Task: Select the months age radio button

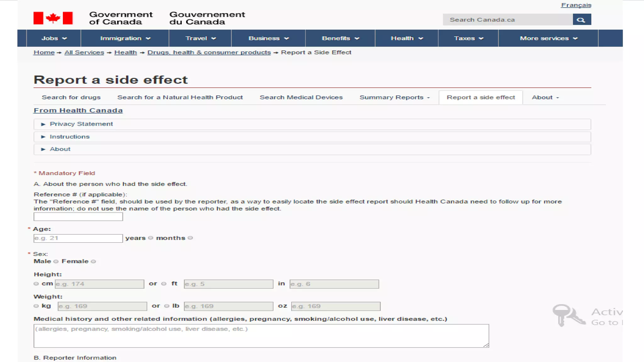Action: point(190,238)
